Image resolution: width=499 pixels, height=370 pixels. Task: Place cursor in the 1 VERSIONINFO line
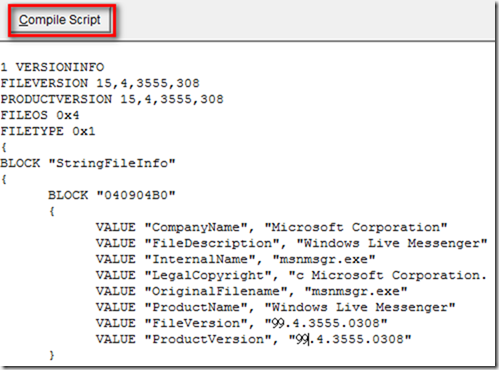click(52, 67)
